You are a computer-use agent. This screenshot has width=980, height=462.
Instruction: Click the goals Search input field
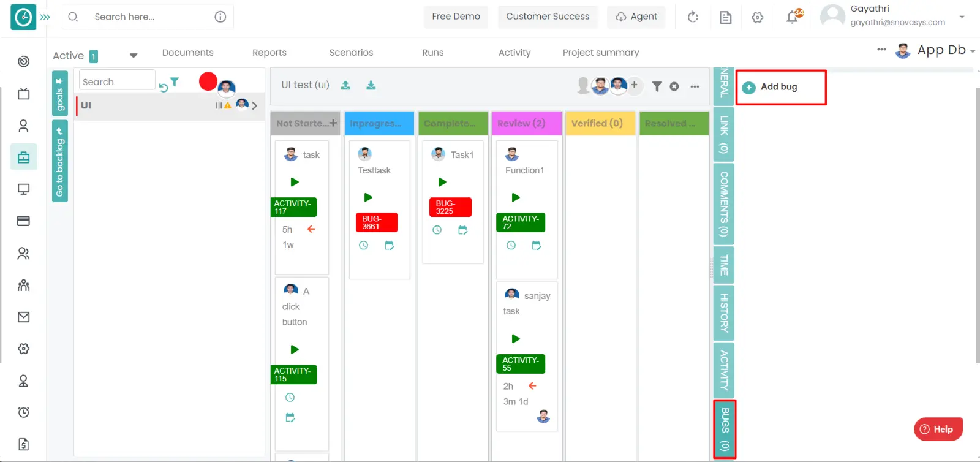pyautogui.click(x=116, y=82)
